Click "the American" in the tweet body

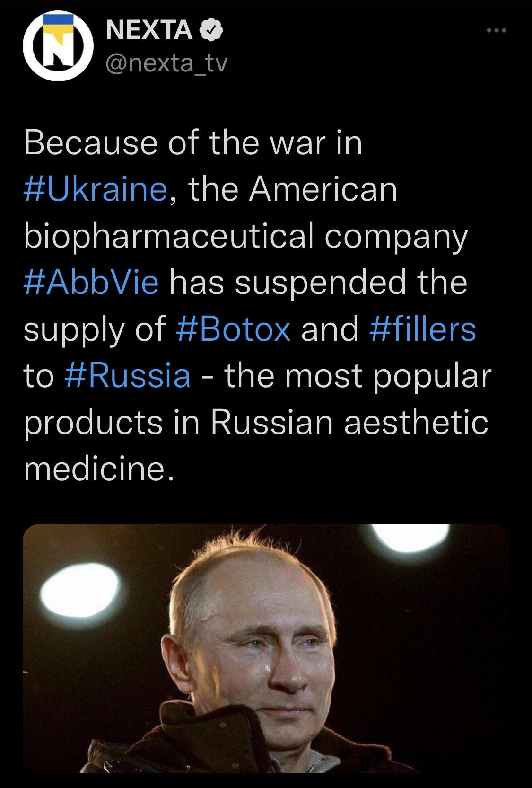pyautogui.click(x=293, y=189)
